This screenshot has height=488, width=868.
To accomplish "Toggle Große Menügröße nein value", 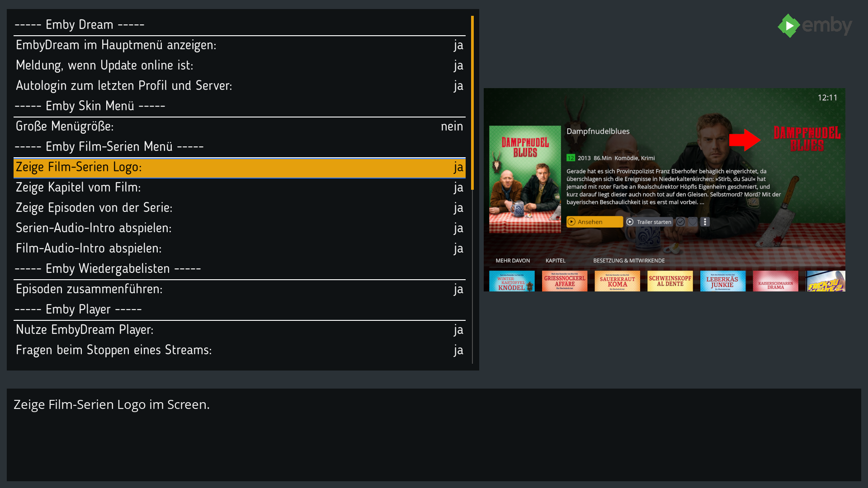I will [x=452, y=127].
